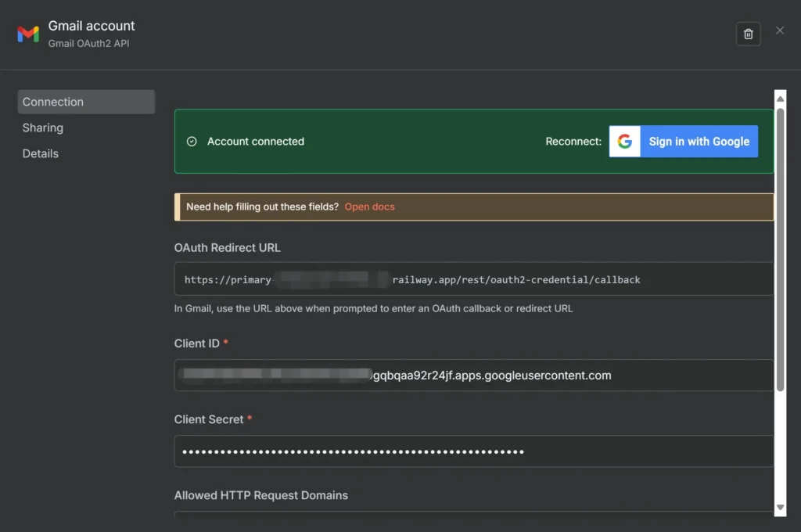Close the Gmail account dialog
This screenshot has width=801, height=532.
(x=780, y=31)
